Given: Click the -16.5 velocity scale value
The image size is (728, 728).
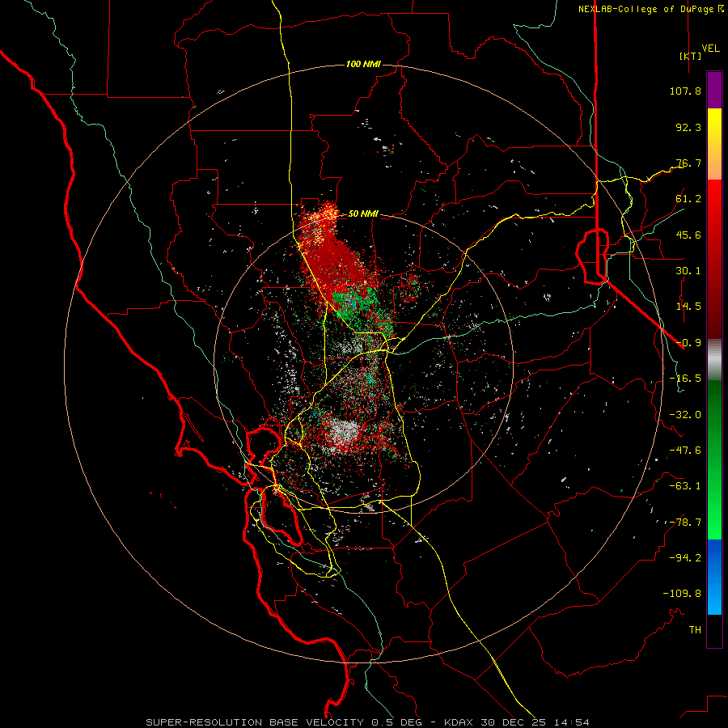Looking at the screenshot, I should 685,379.
